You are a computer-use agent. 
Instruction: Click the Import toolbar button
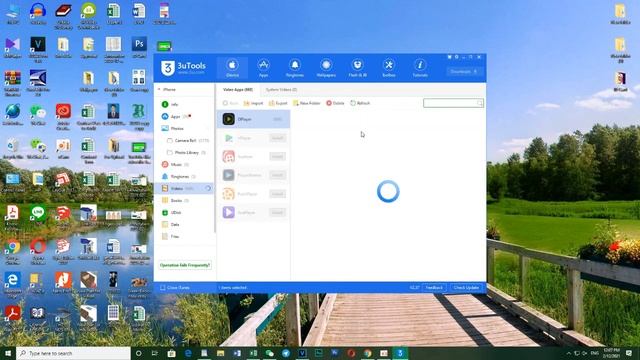pyautogui.click(x=253, y=103)
